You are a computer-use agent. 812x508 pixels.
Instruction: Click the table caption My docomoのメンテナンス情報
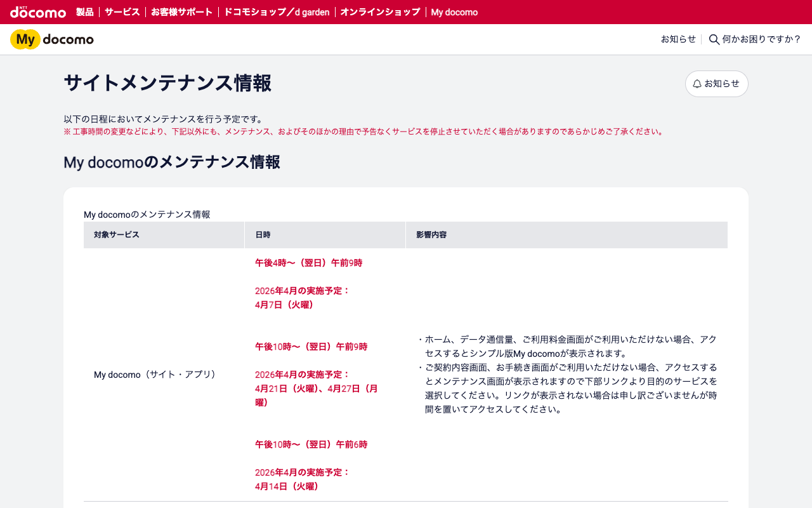(x=147, y=215)
